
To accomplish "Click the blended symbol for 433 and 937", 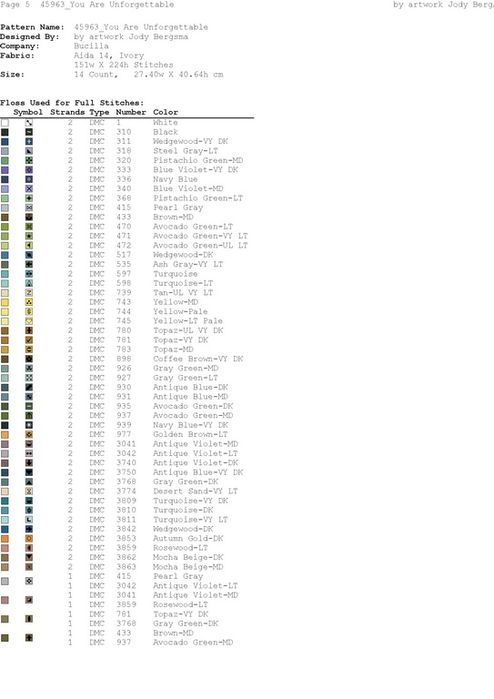I will click(29, 638).
